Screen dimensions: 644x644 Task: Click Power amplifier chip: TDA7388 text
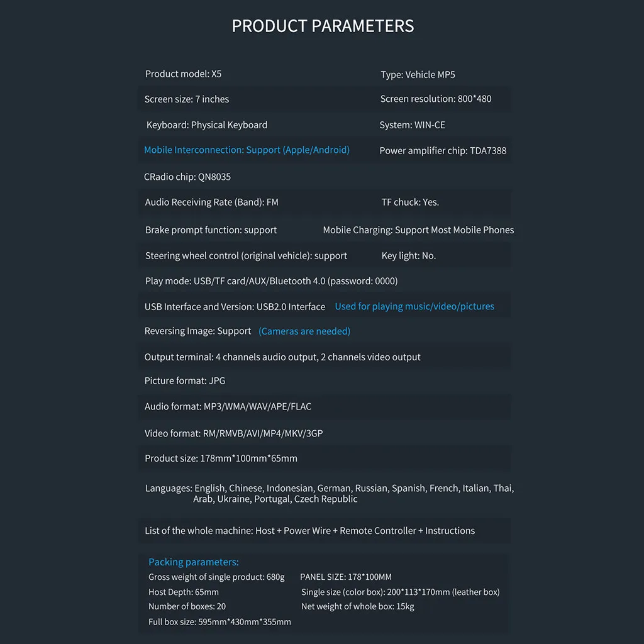click(443, 151)
